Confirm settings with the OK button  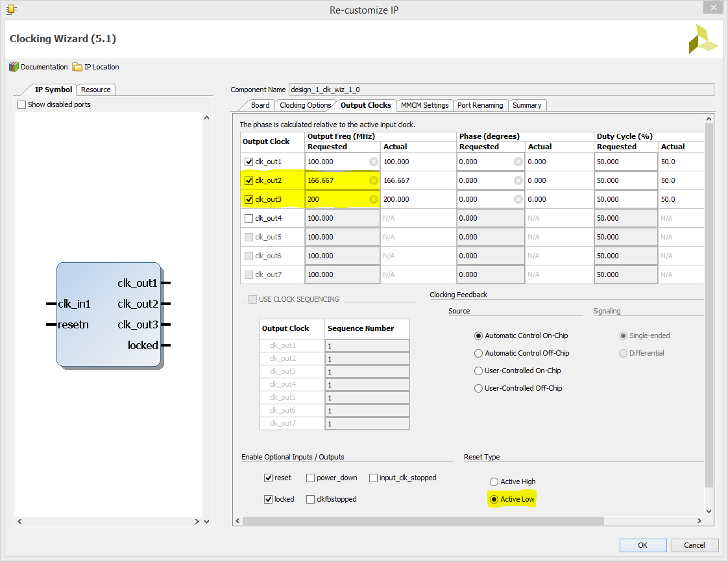(643, 545)
